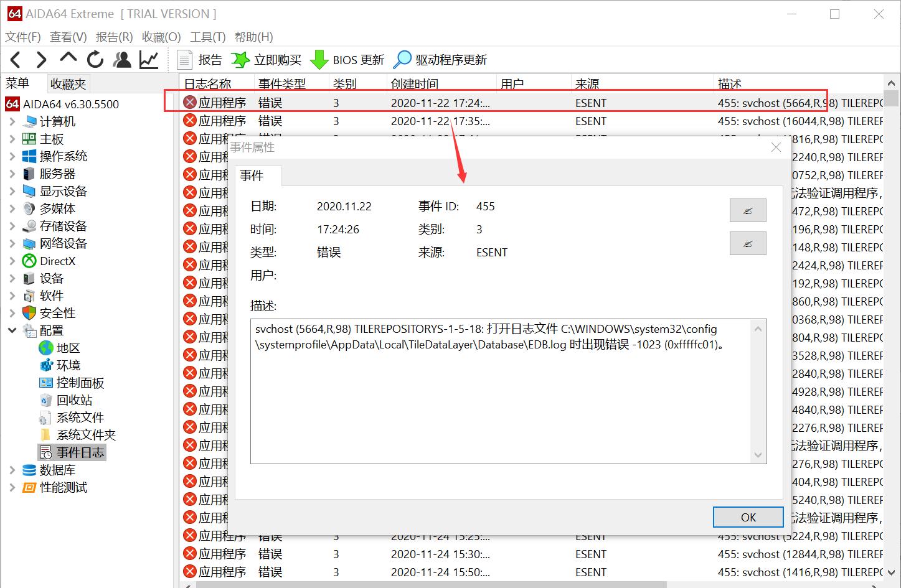This screenshot has height=588, width=901.
Task: Click OK in the 事件属性 dialog
Action: [748, 517]
